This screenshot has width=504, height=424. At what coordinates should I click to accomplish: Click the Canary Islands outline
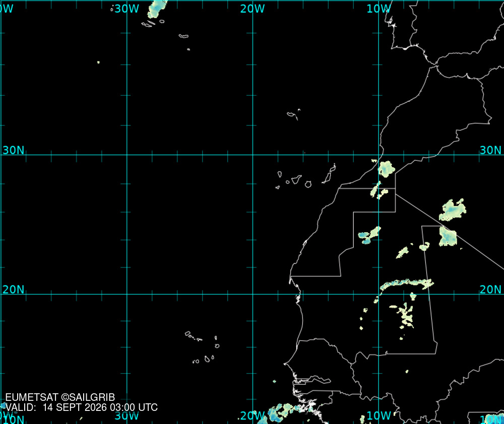(306, 176)
